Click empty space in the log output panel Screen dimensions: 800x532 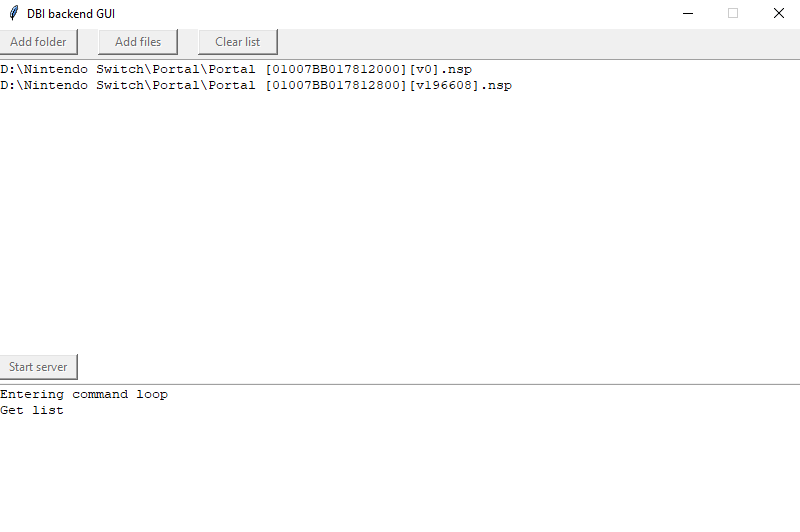click(x=400, y=470)
